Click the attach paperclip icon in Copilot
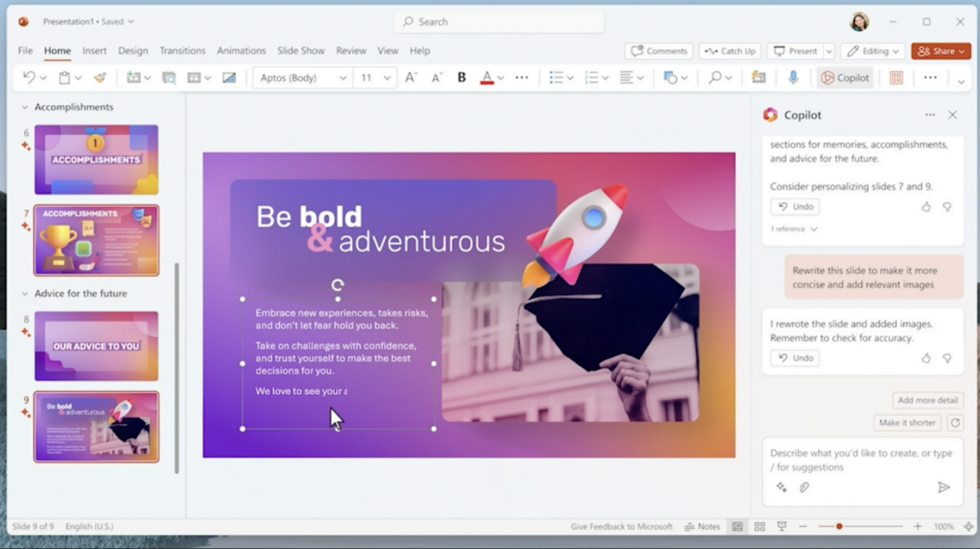The width and height of the screenshot is (980, 549). click(804, 487)
